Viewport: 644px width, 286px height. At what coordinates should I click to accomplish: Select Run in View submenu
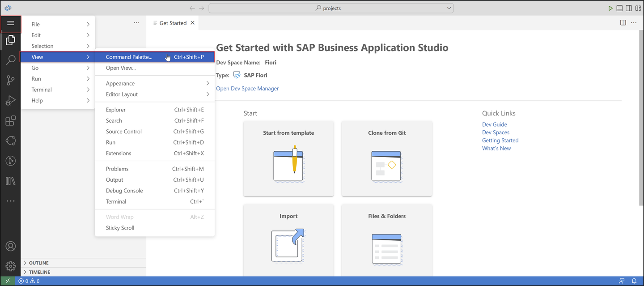click(x=155, y=142)
